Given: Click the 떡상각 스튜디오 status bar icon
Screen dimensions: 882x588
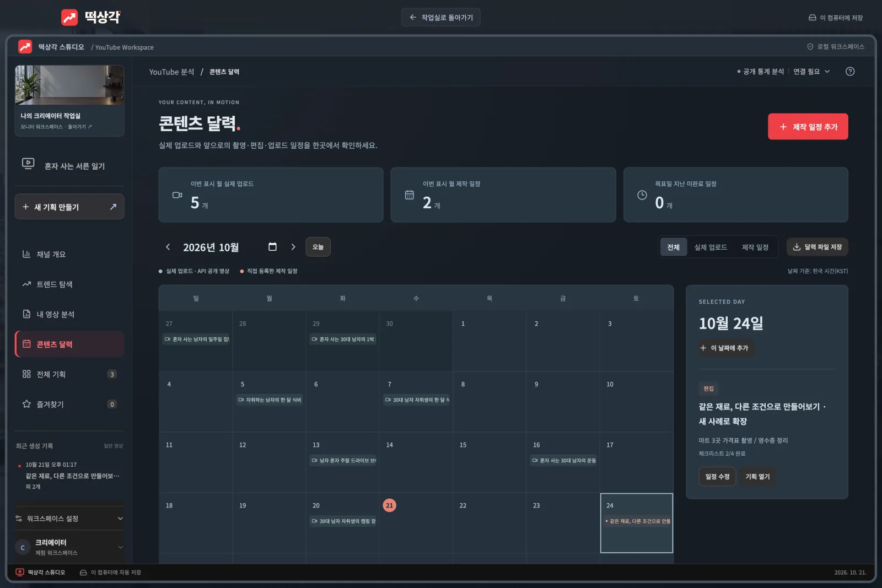Looking at the screenshot, I should 20,573.
